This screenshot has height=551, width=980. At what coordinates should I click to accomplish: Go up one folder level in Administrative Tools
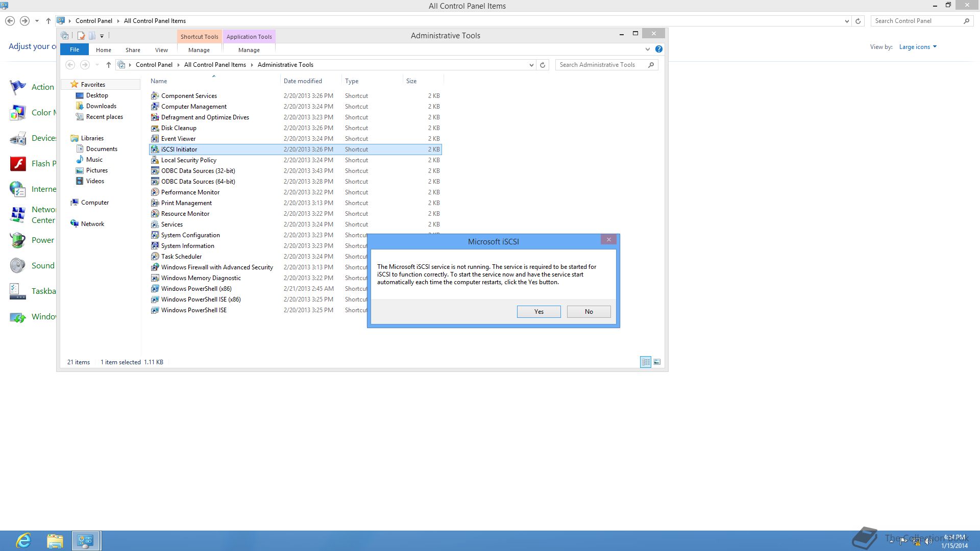tap(109, 65)
